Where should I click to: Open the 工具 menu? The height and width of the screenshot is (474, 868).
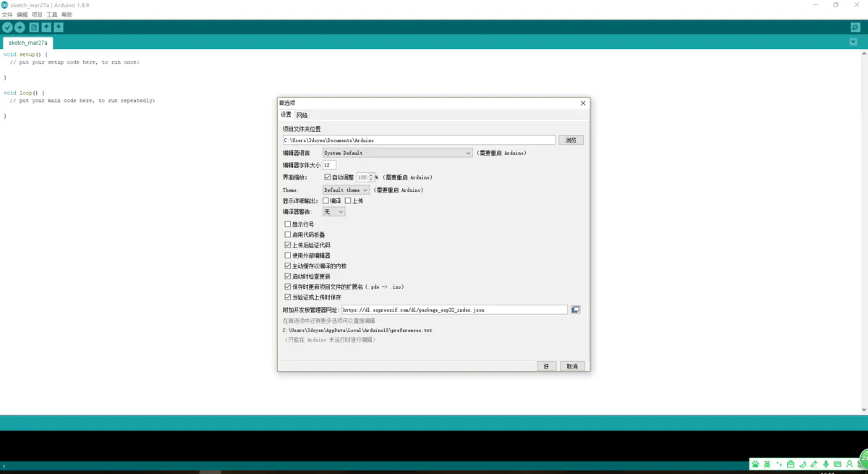pyautogui.click(x=52, y=14)
